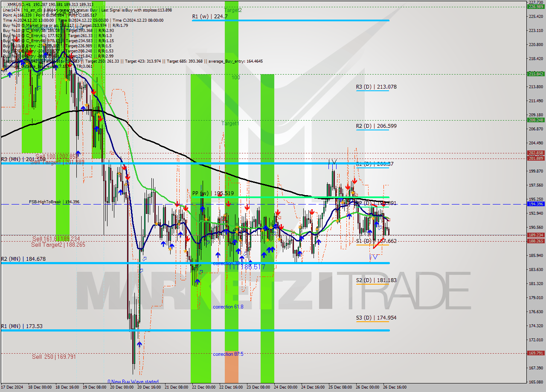This screenshot has width=546, height=392.
Task: Click the 19 Dec 08:00 time label
Action: tap(94, 387)
